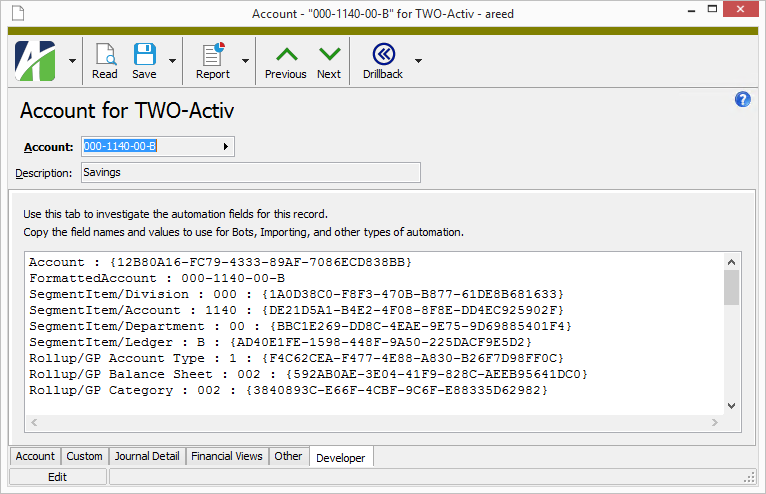Screen dimensions: 766x494
Task: Go to the Previous account record
Action: (286, 61)
